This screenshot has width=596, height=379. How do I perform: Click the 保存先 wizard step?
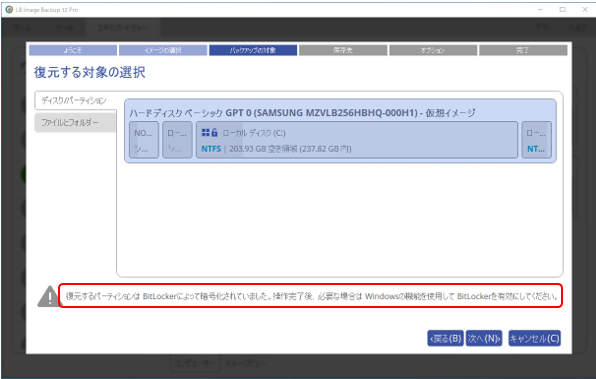click(x=343, y=50)
